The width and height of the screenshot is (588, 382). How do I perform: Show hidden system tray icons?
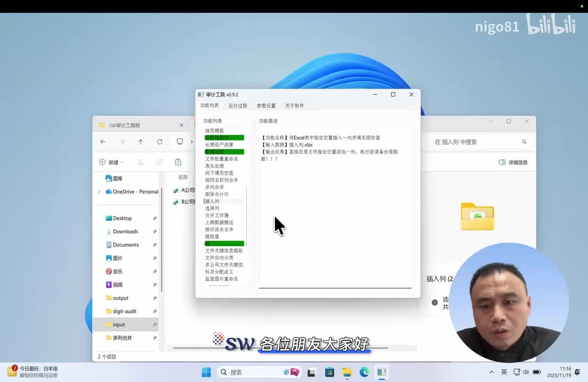pyautogui.click(x=491, y=372)
